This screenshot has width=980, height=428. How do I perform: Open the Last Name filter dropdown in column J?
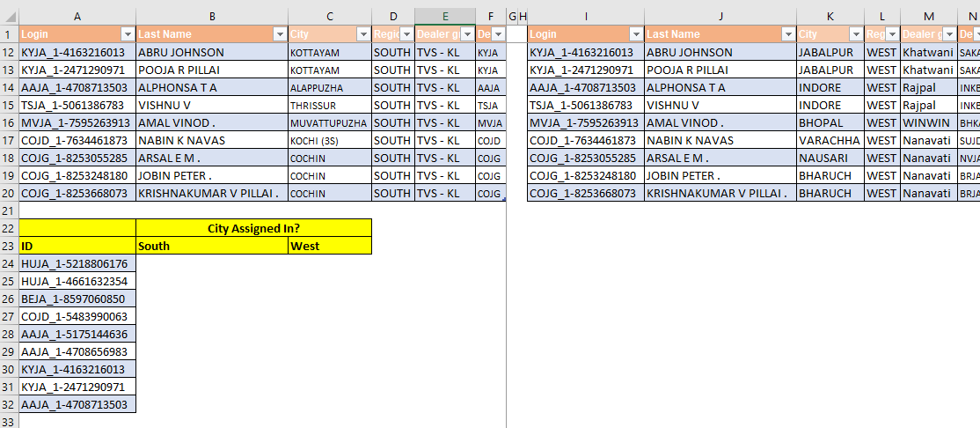point(788,34)
